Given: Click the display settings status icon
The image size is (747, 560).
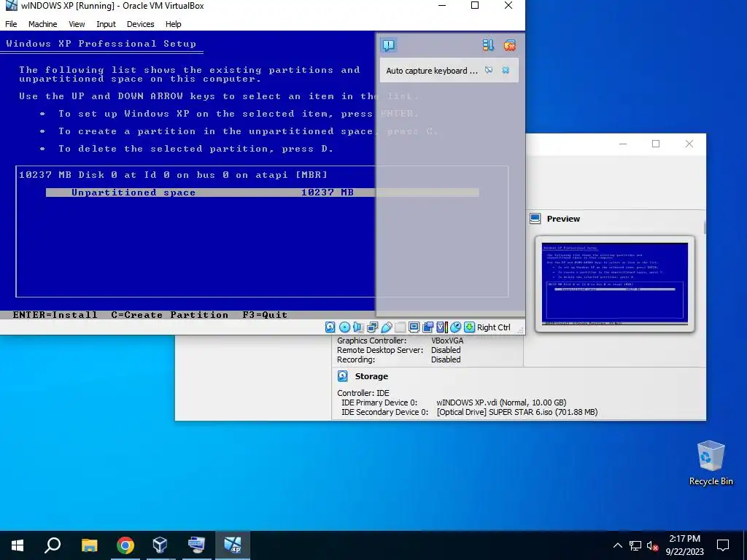Looking at the screenshot, I should [x=414, y=327].
